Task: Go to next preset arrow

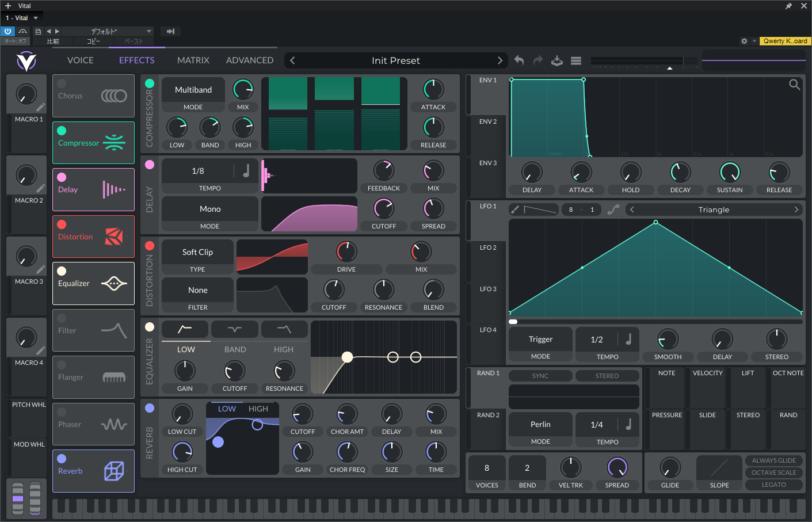Action: [500, 60]
